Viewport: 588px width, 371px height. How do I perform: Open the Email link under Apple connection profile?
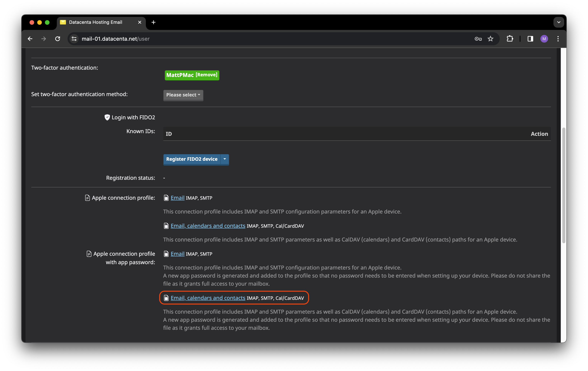(x=178, y=198)
